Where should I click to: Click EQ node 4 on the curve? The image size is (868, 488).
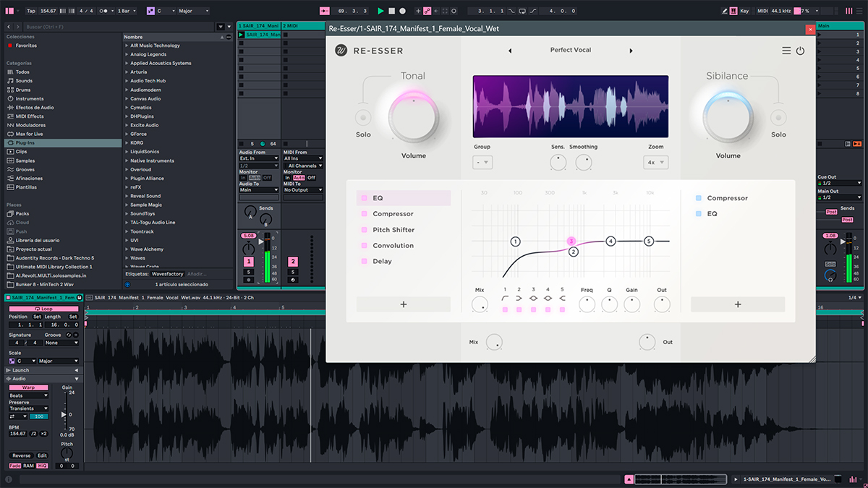tap(610, 241)
